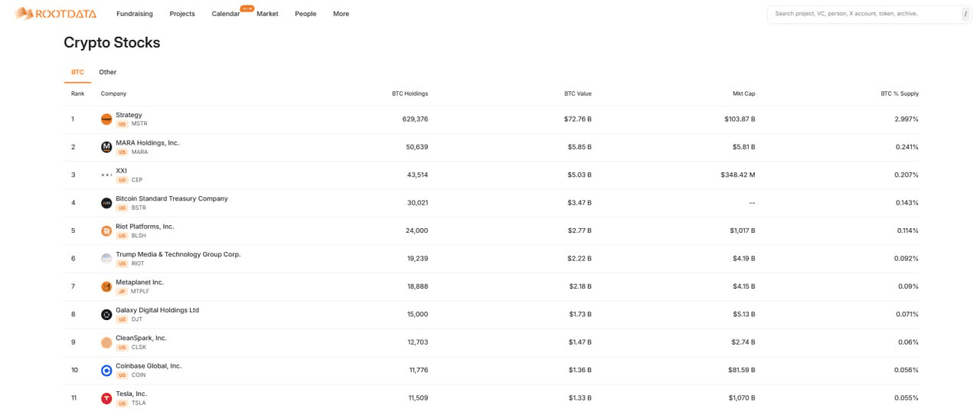980x412 pixels.
Task: Switch to the Other tab
Action: tap(108, 72)
